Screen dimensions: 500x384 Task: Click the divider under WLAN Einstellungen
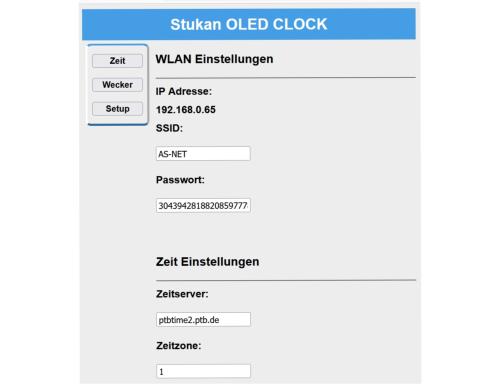[286, 78]
